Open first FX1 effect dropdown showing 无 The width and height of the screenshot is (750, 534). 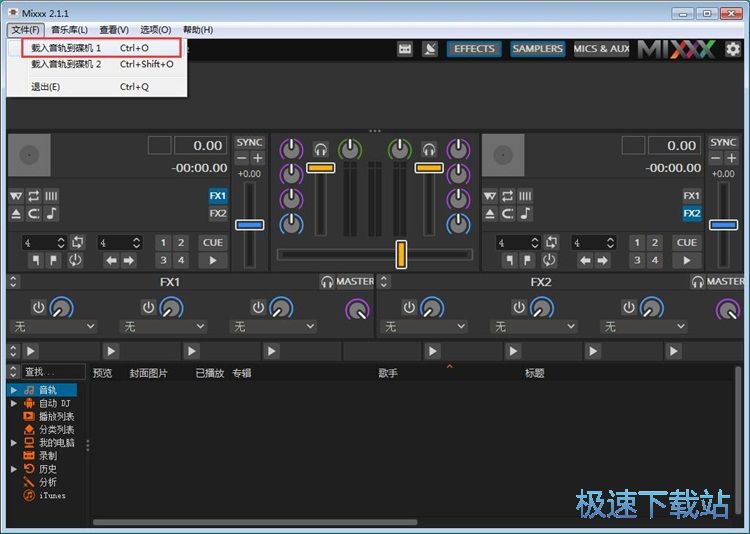point(53,327)
